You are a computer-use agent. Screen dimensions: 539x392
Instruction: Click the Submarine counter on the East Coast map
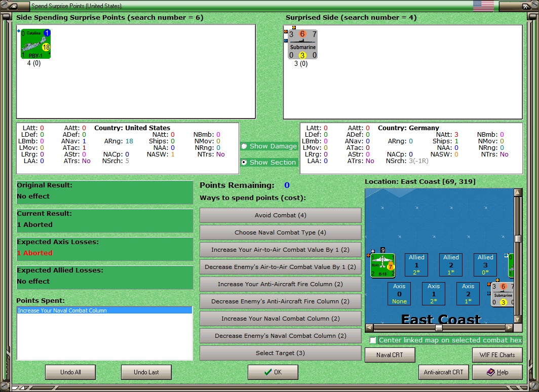click(x=503, y=294)
